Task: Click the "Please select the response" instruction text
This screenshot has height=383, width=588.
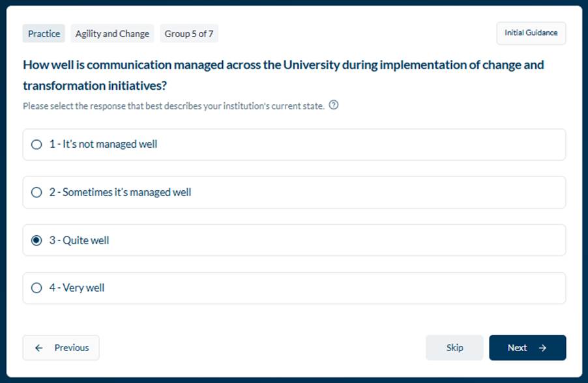Action: click(x=173, y=106)
